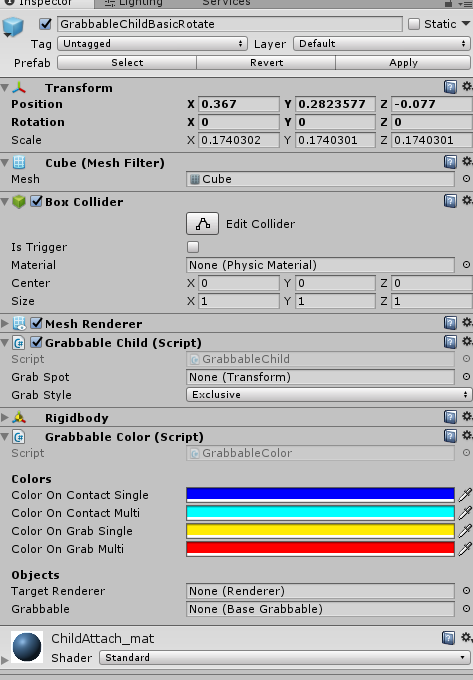The width and height of the screenshot is (473, 680).
Task: Open Rigidbody gear menu
Action: [x=466, y=417]
